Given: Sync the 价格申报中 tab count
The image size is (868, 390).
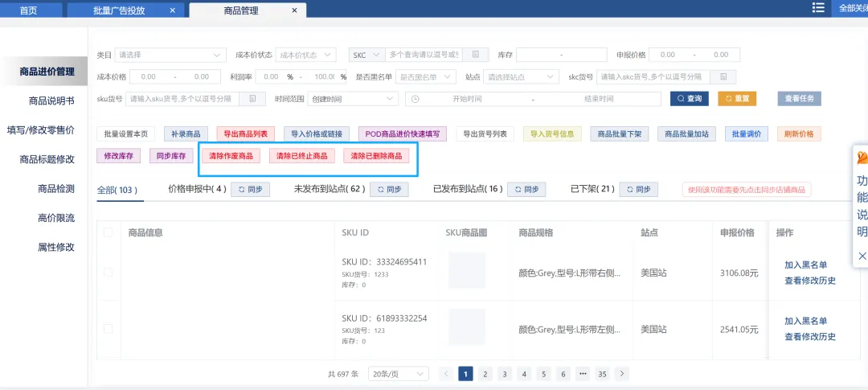Looking at the screenshot, I should pyautogui.click(x=250, y=189).
